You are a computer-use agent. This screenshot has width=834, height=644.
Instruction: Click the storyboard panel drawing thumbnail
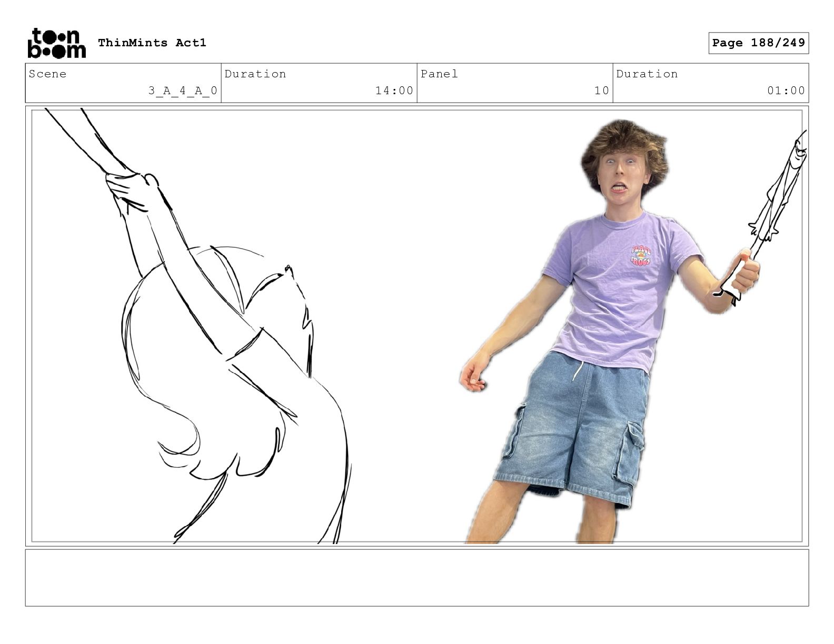(x=417, y=326)
